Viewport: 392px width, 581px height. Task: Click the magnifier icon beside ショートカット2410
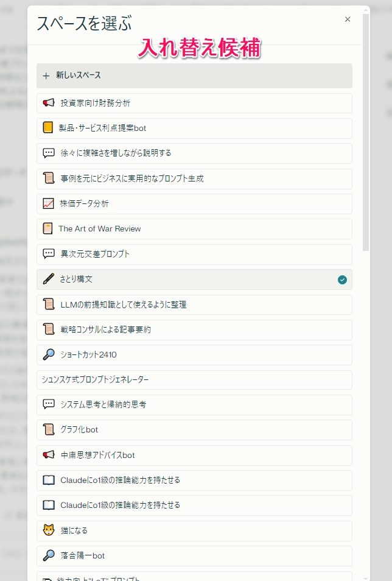tap(49, 354)
